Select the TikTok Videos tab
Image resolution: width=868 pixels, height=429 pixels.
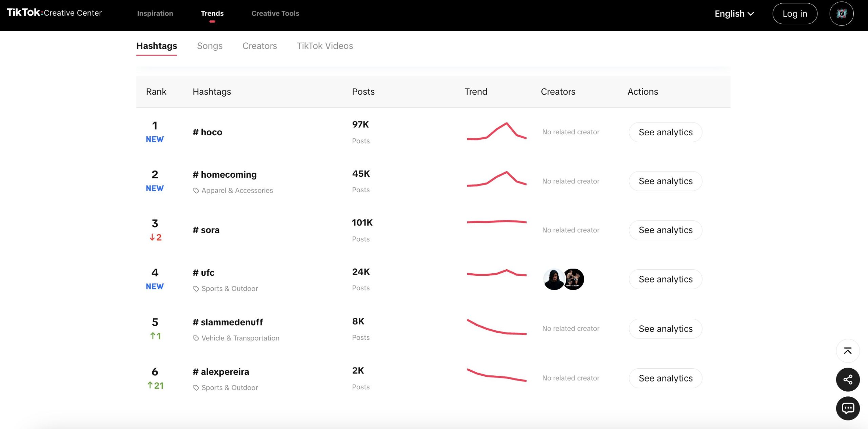(325, 46)
